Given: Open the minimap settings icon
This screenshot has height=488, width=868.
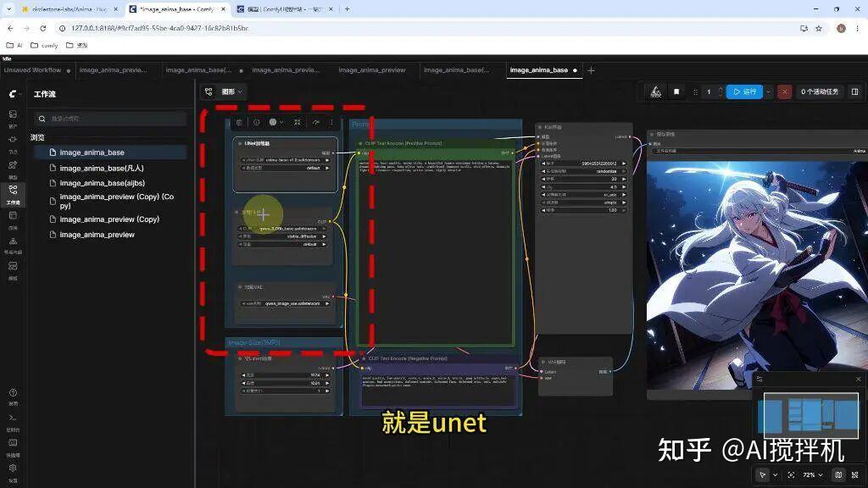Looking at the screenshot, I should 760,379.
